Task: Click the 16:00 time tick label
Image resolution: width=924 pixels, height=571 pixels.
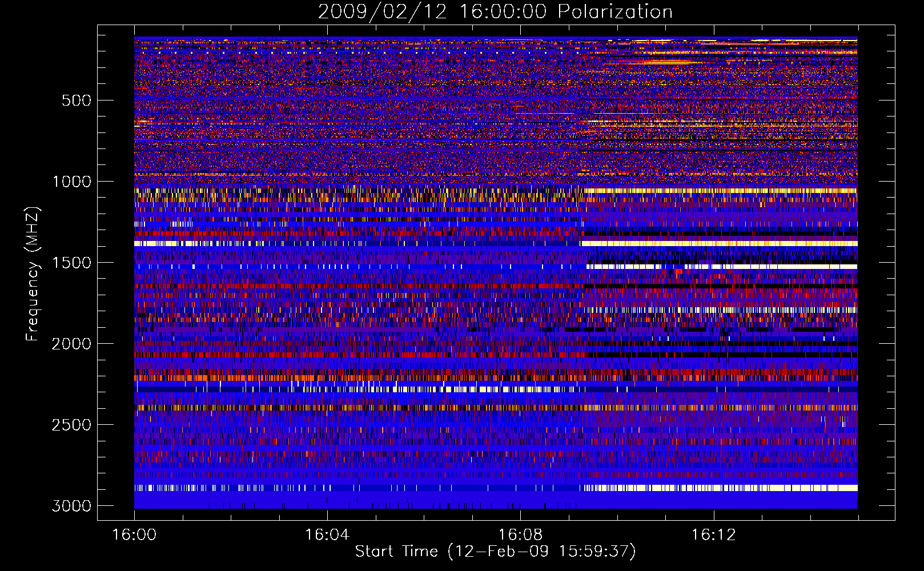Action: (134, 535)
